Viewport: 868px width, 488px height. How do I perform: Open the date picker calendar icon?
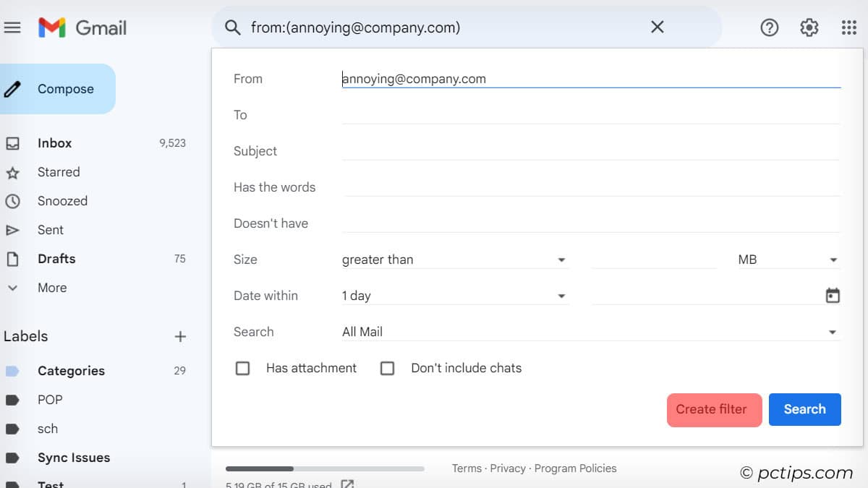point(833,296)
